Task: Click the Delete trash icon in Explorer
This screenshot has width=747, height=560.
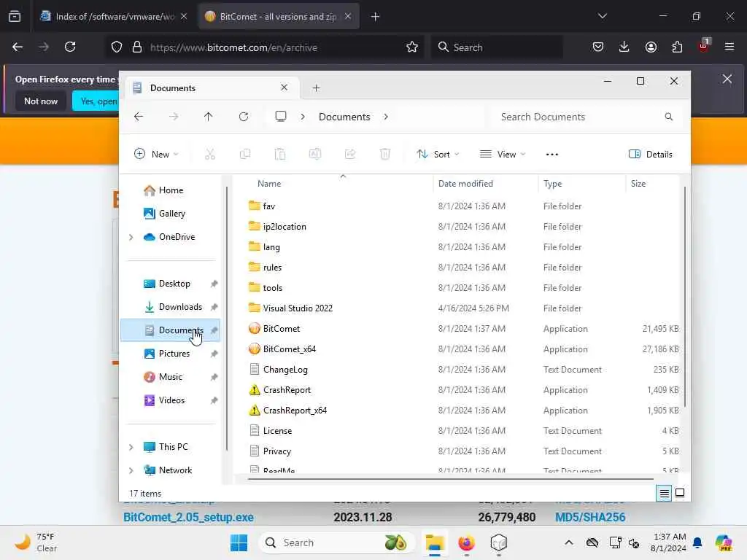Action: [x=385, y=155]
